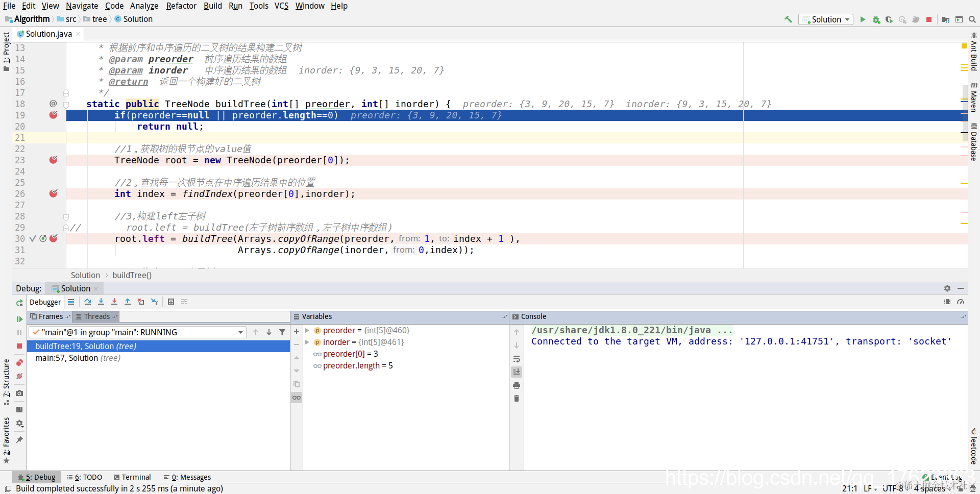Open the thread selector dropdown showing main RUNNING
The height and width of the screenshot is (494, 980).
(137, 332)
